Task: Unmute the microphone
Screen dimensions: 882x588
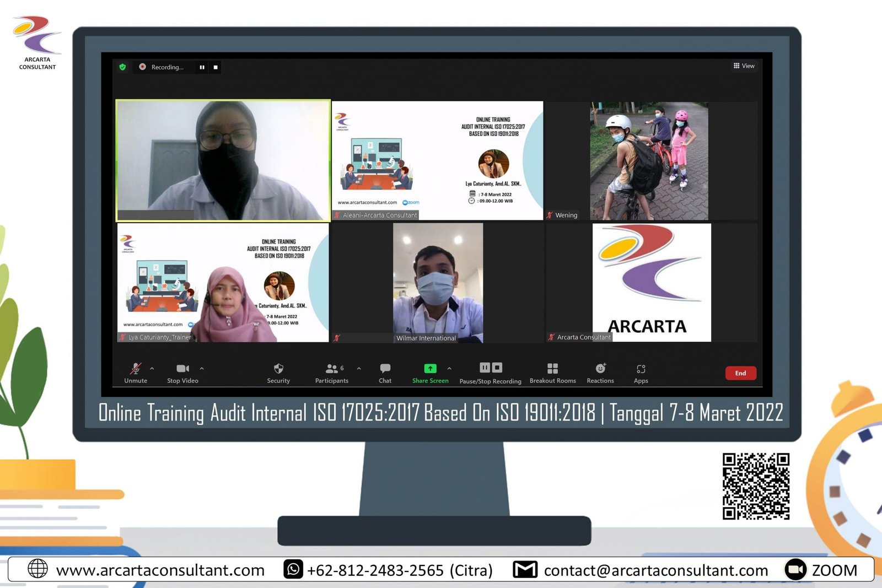Action: tap(136, 369)
